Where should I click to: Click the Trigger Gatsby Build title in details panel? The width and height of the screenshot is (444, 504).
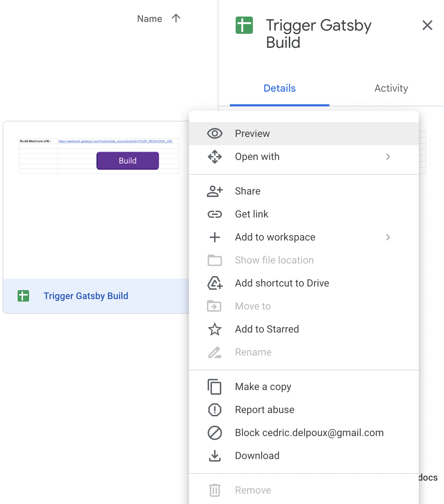[319, 34]
